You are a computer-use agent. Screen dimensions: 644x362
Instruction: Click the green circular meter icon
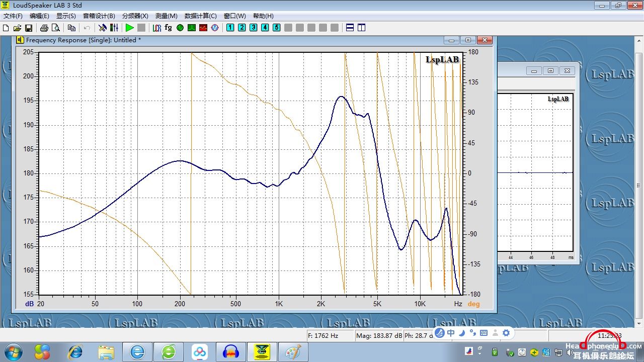click(180, 28)
